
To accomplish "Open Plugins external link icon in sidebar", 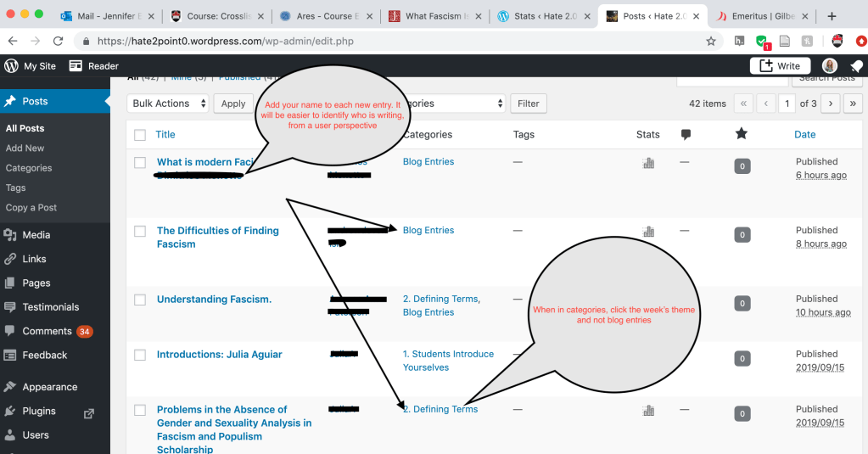I will (88, 412).
